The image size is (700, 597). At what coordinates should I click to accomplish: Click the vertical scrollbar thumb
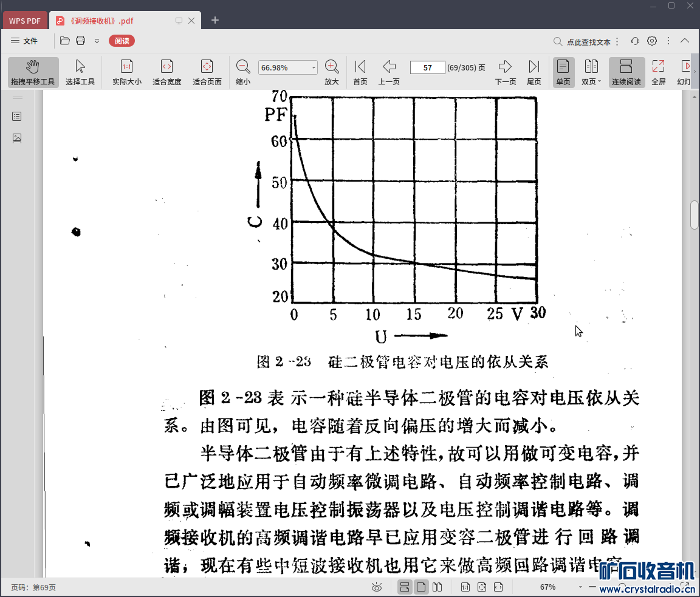(x=695, y=215)
